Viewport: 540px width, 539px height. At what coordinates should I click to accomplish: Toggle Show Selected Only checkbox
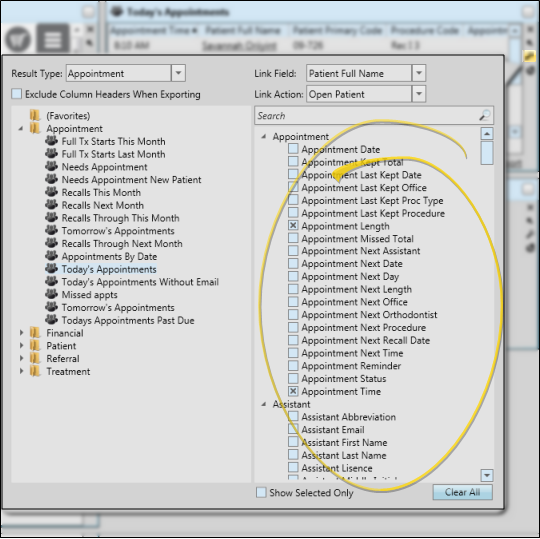tap(261, 493)
